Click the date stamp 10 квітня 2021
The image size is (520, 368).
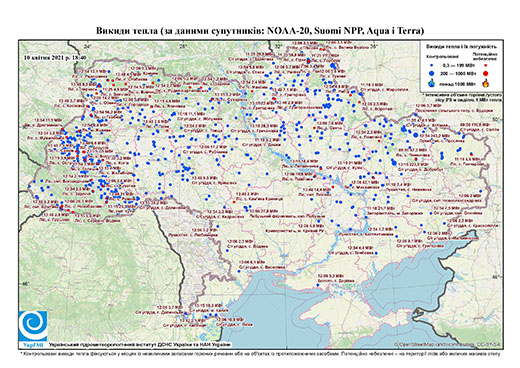[x=55, y=57]
